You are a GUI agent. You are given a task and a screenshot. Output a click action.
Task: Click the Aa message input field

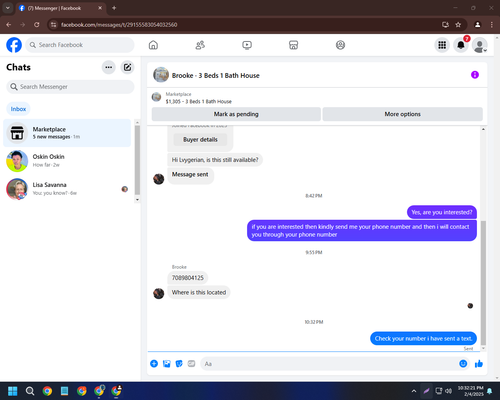330,364
